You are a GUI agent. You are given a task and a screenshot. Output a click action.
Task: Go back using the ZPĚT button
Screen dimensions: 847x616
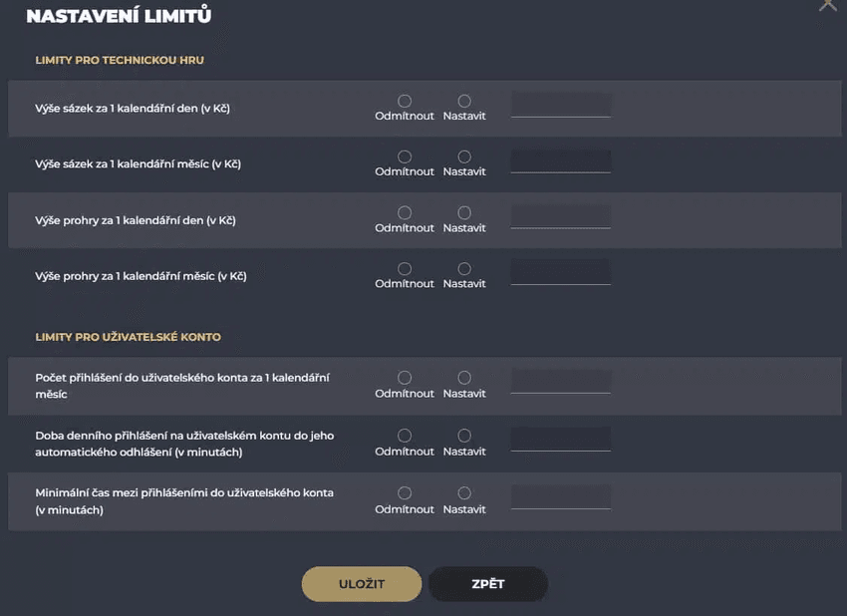point(487,584)
